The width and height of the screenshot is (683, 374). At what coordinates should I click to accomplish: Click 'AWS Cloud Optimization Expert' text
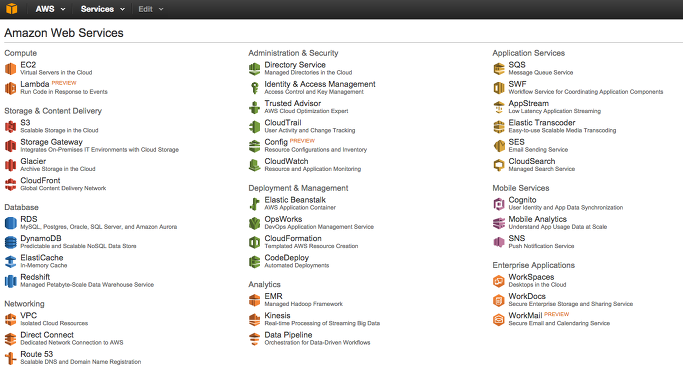tap(306, 111)
